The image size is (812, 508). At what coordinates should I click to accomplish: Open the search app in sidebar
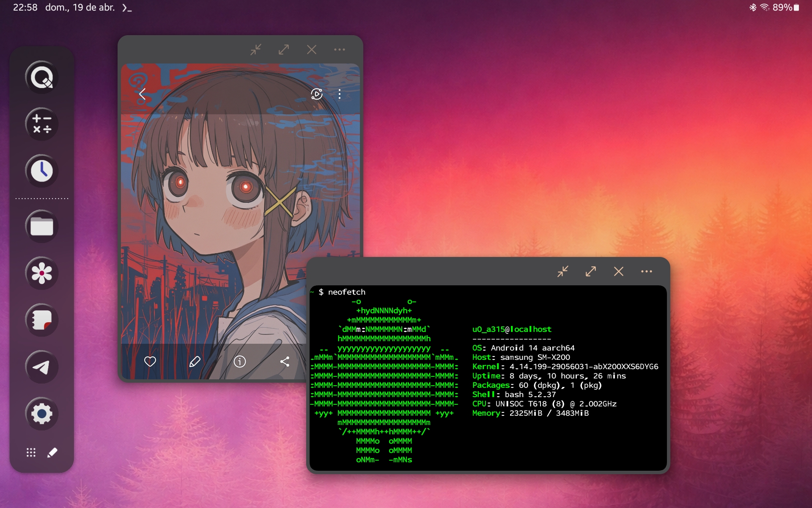41,77
